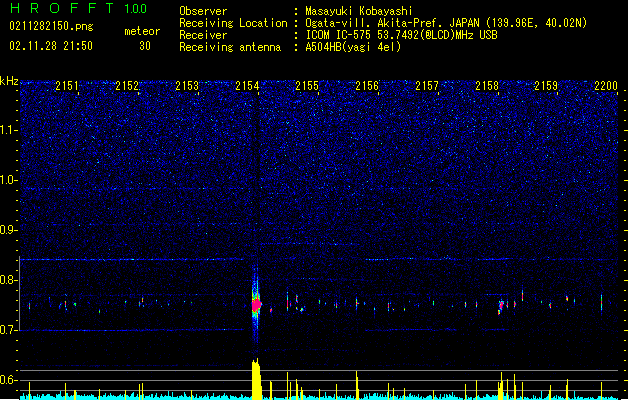This screenshot has height=400, width=629.
Task: Click the 0.9 kHz axis label
Action: click(x=9, y=230)
